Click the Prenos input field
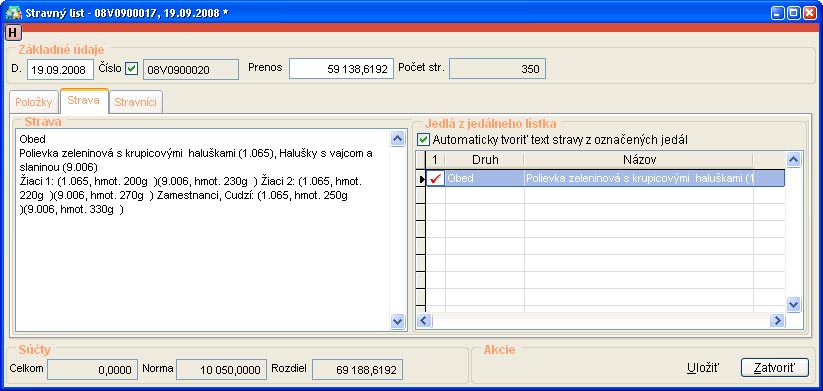 coord(341,69)
